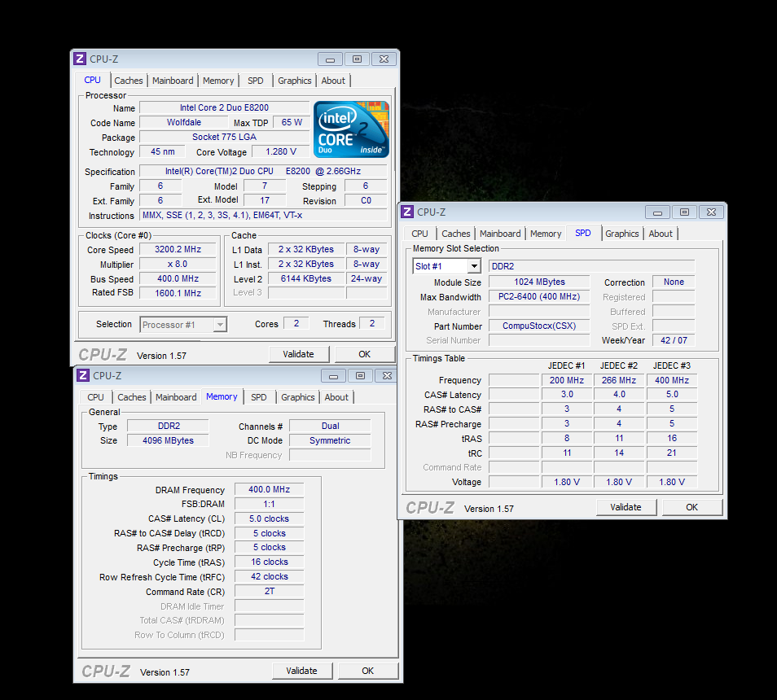777x700 pixels.
Task: Open Memory tab in the top-left CPU window
Action: [x=218, y=81]
